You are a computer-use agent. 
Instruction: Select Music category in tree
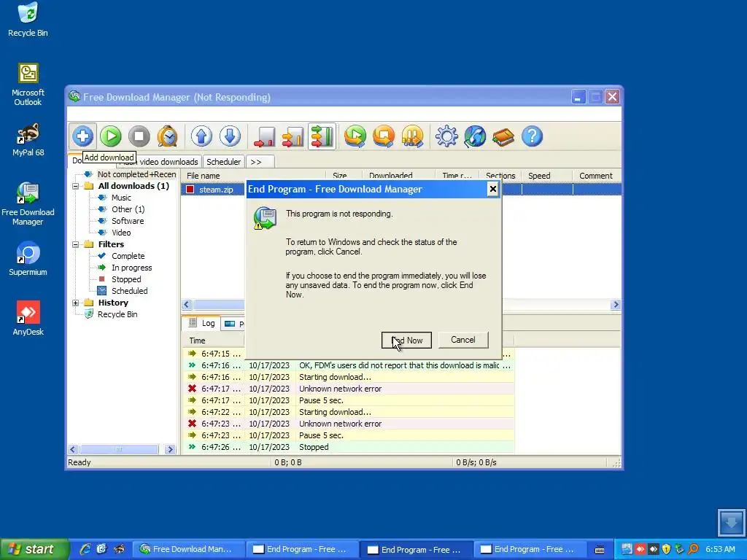[x=121, y=198]
